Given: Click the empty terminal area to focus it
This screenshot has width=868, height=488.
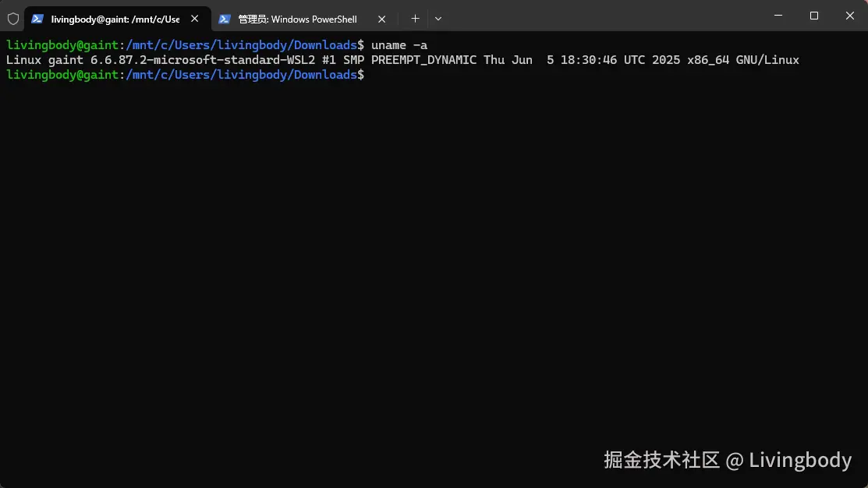Looking at the screenshot, I should click(429, 273).
